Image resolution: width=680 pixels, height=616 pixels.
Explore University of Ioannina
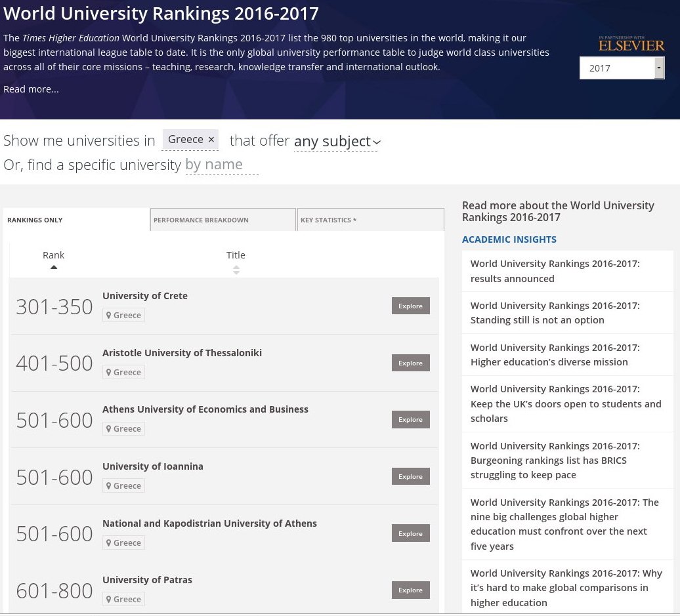click(411, 476)
